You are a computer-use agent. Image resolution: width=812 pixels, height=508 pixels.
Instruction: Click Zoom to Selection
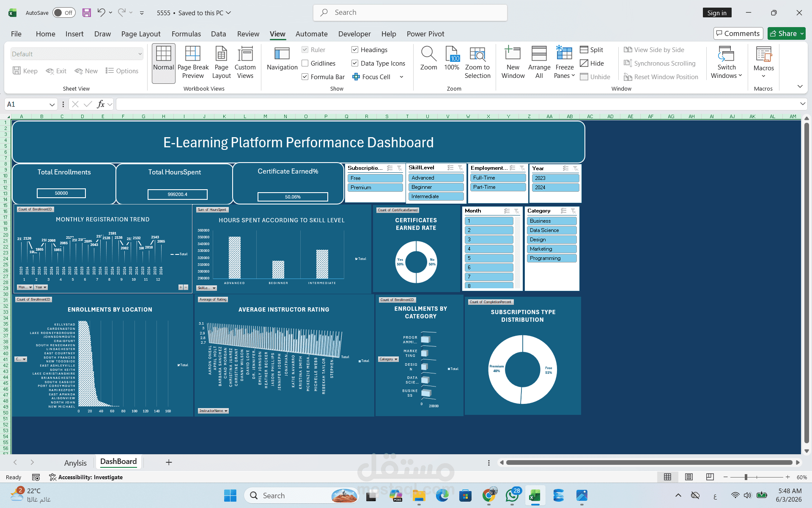point(477,63)
